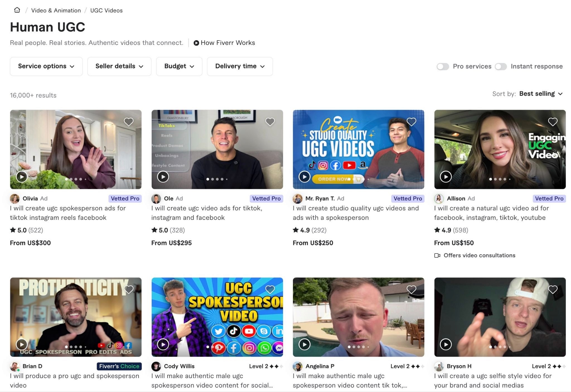Open the UGC Videos breadcrumb
571x392 pixels.
(x=107, y=10)
